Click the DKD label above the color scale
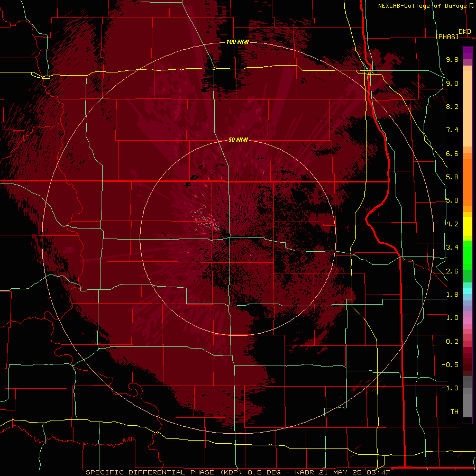476x476 pixels. coord(465,32)
